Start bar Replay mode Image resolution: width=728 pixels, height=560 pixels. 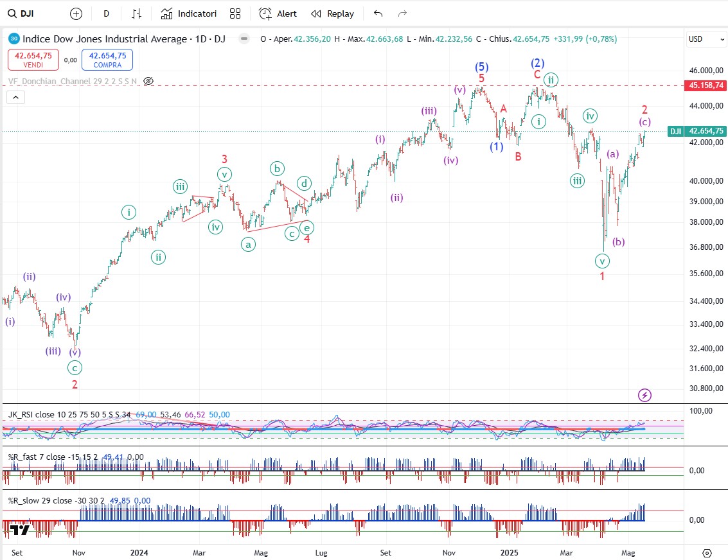click(332, 14)
